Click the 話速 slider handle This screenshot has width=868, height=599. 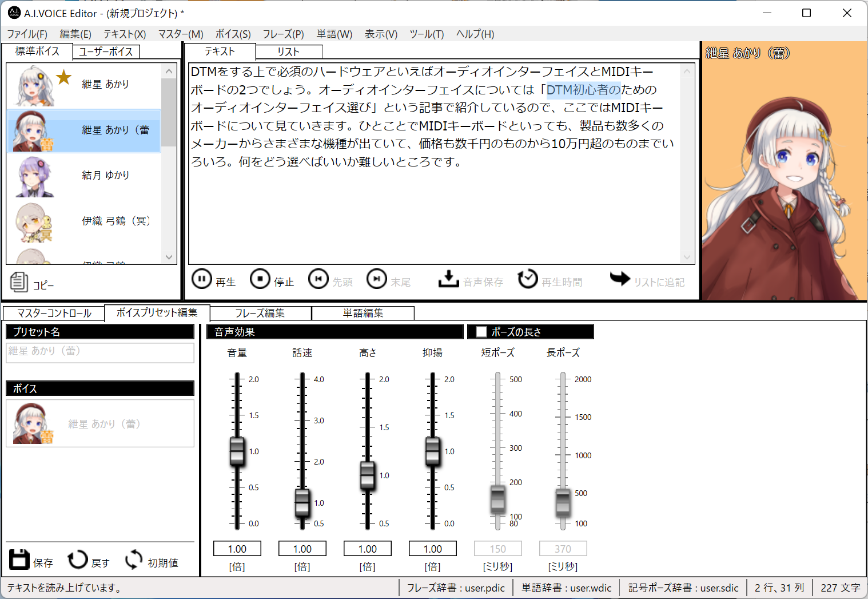pyautogui.click(x=302, y=503)
